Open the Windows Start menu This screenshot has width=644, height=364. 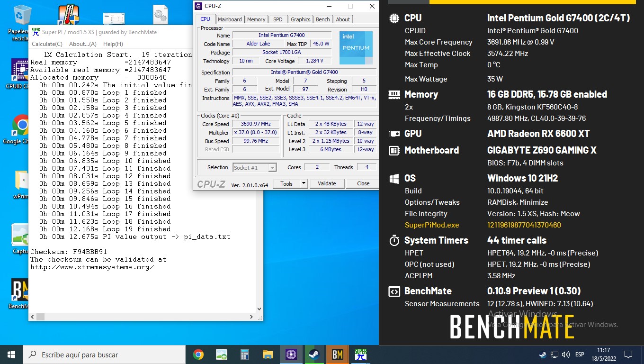point(11,355)
